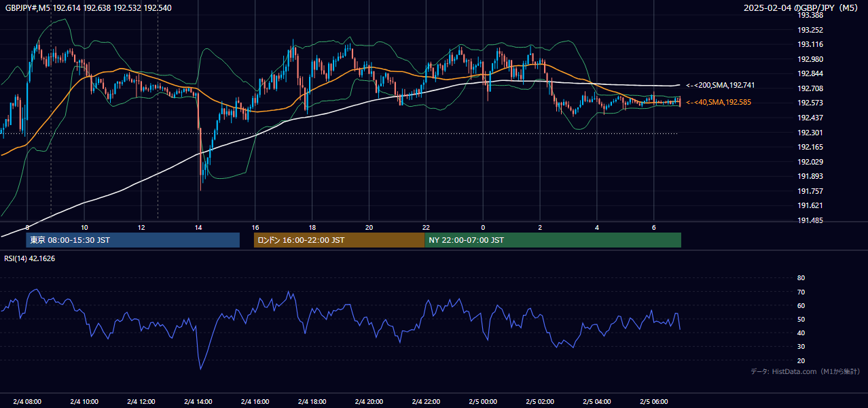Click hour marker 8 under price chart

click(27, 227)
